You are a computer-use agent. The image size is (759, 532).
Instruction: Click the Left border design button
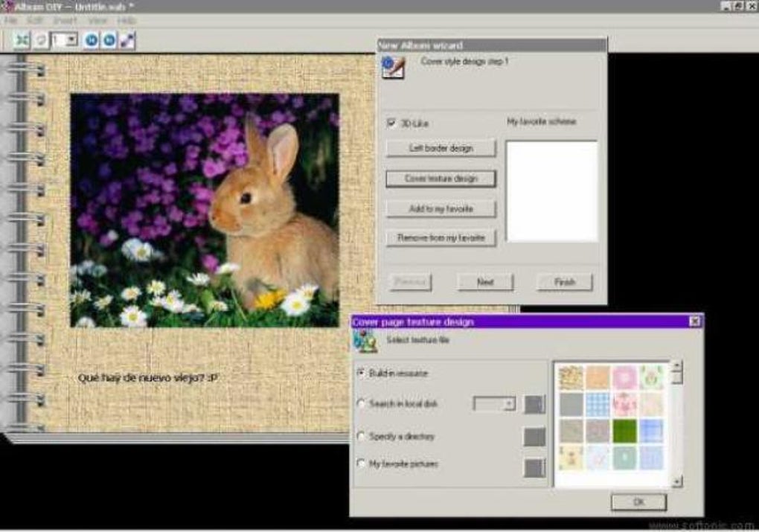point(441,148)
